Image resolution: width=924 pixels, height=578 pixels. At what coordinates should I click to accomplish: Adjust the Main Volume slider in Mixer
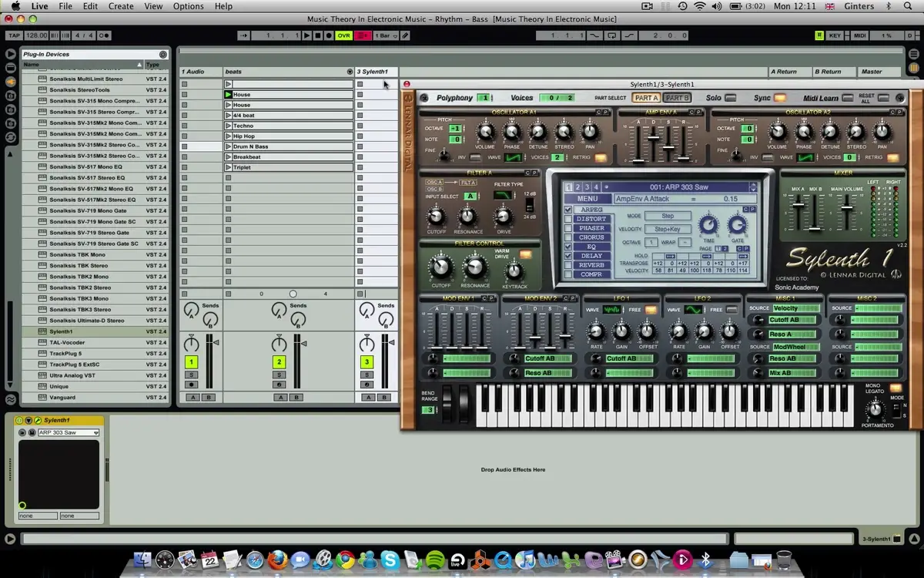tap(846, 208)
